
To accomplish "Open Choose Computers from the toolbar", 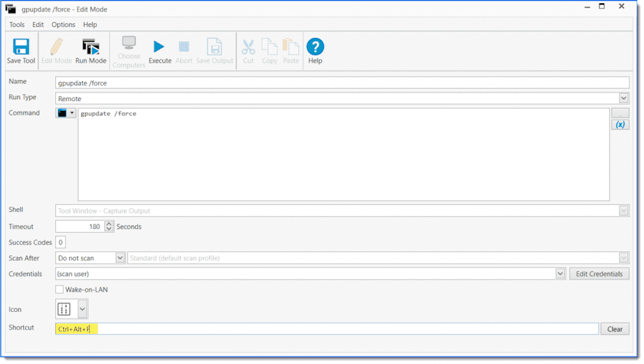I will [129, 52].
